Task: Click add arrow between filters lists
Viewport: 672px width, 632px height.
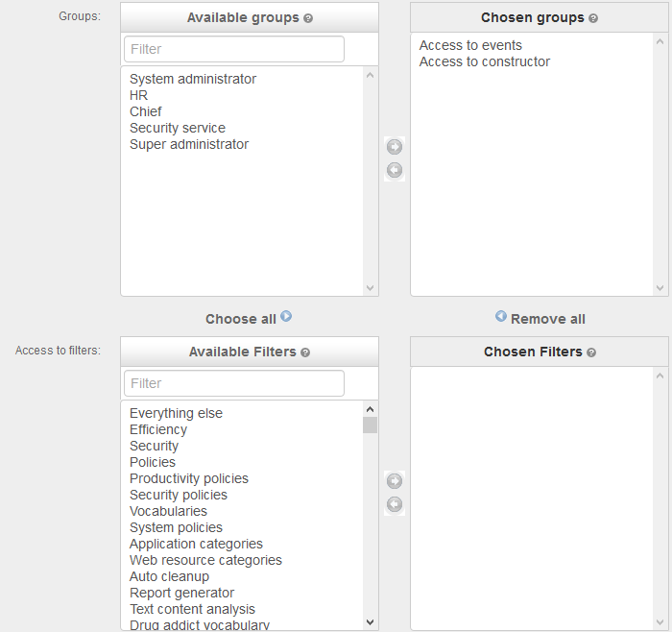Action: pos(394,481)
